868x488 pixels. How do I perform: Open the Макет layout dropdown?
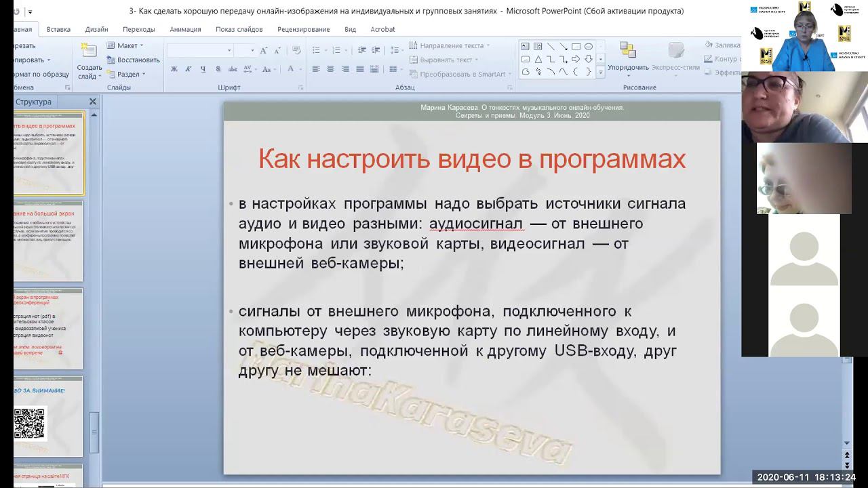tap(125, 45)
